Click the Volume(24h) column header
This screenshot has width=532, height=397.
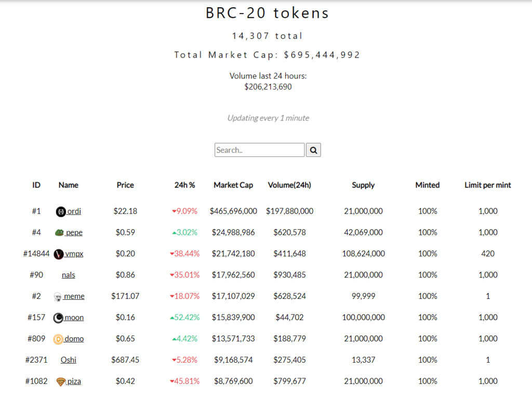tap(289, 185)
